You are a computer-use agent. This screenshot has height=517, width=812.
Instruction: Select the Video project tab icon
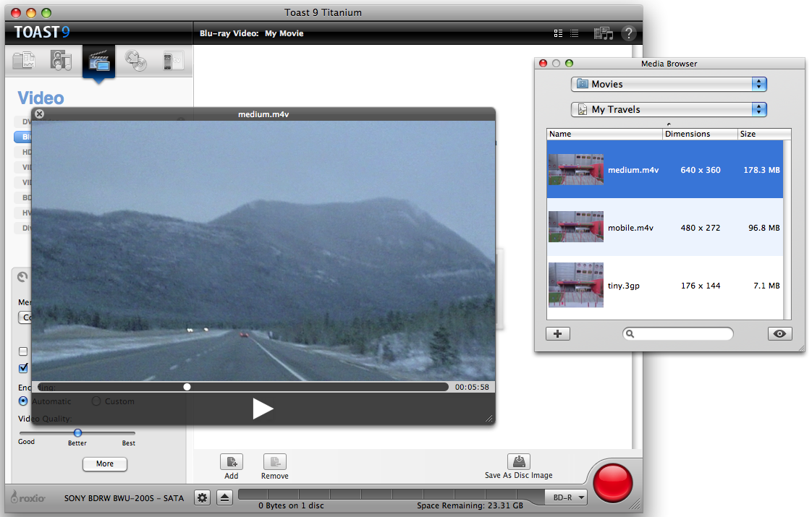[98, 61]
